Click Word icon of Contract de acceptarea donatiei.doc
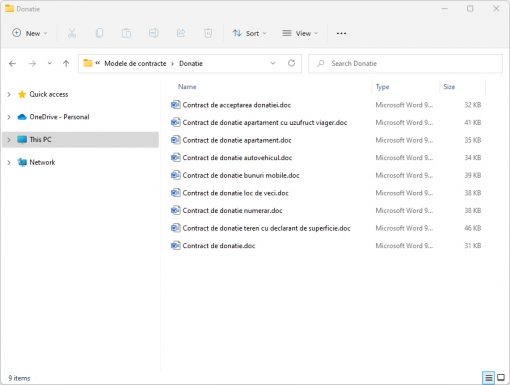Viewport: 510px width, 385px height. click(175, 105)
